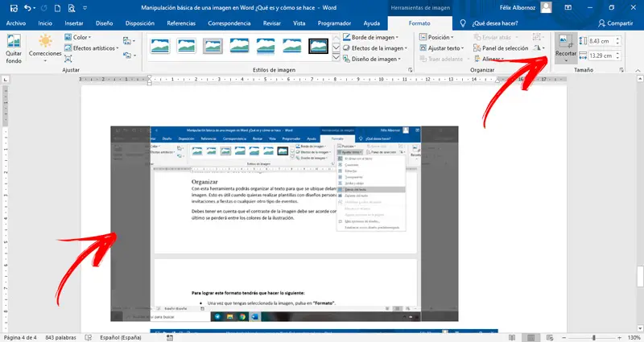Click the Compress pictures icon

[68, 59]
